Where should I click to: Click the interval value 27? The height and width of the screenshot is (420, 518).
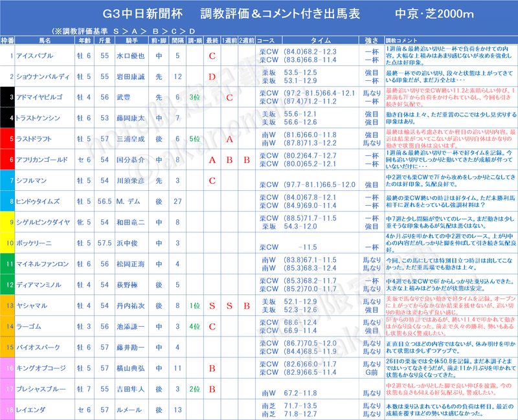coord(177,201)
